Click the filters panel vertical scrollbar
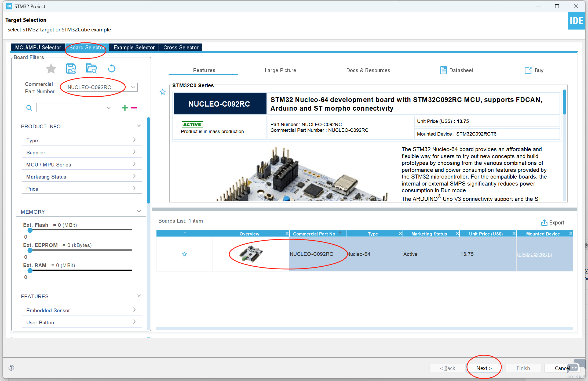588x381 pixels. point(148,160)
